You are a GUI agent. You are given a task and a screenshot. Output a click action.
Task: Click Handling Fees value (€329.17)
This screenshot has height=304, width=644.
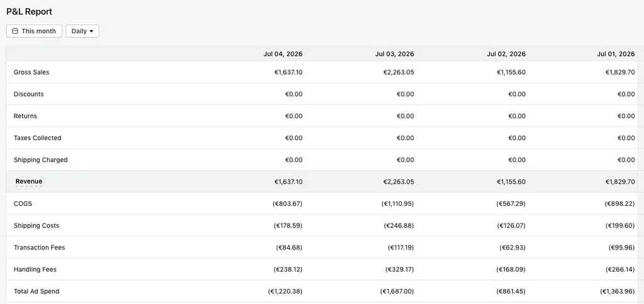tap(399, 269)
